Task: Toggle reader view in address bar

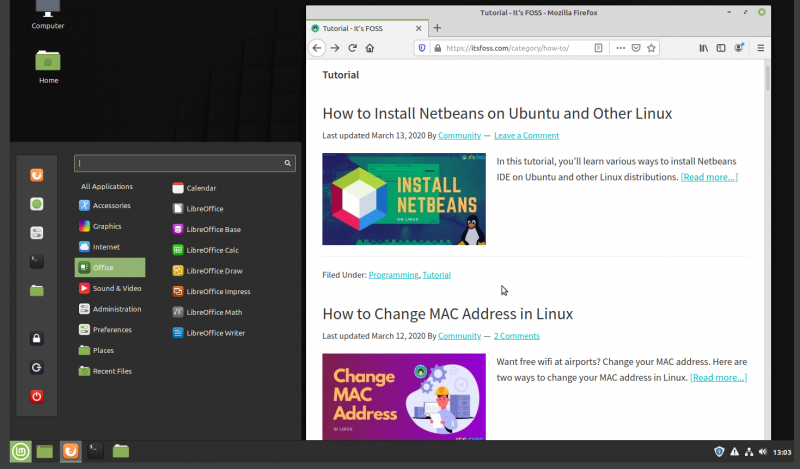Action: click(598, 48)
